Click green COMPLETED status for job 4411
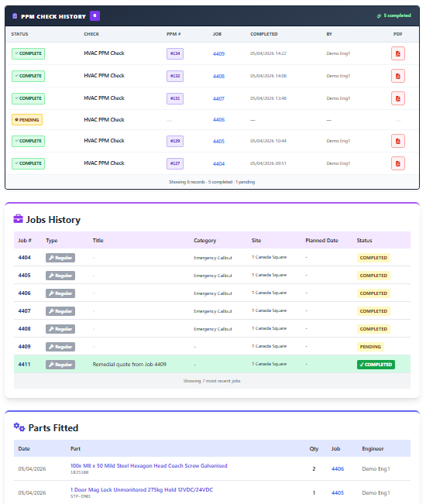Image resolution: width=426 pixels, height=504 pixels. (x=376, y=365)
